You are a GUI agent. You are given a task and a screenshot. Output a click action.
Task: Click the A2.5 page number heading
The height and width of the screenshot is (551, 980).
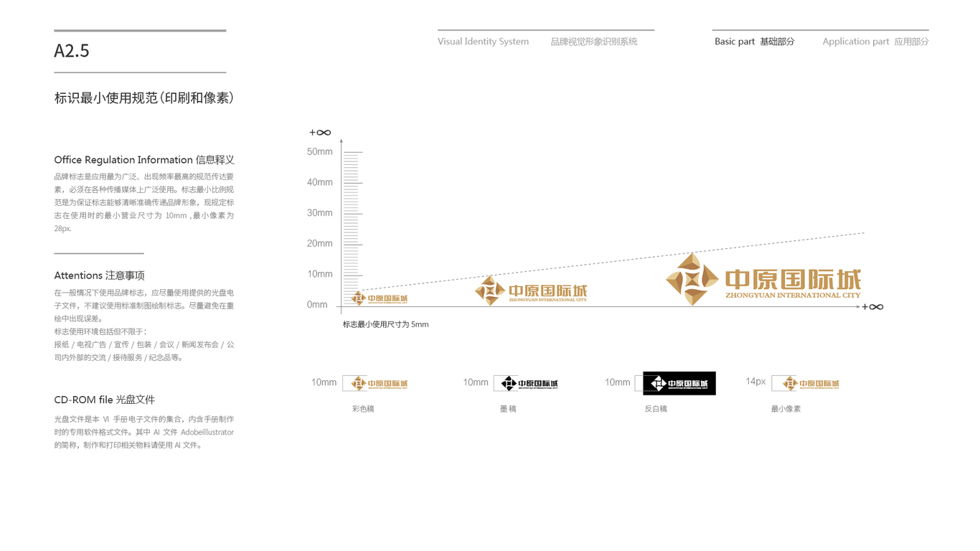(x=72, y=51)
